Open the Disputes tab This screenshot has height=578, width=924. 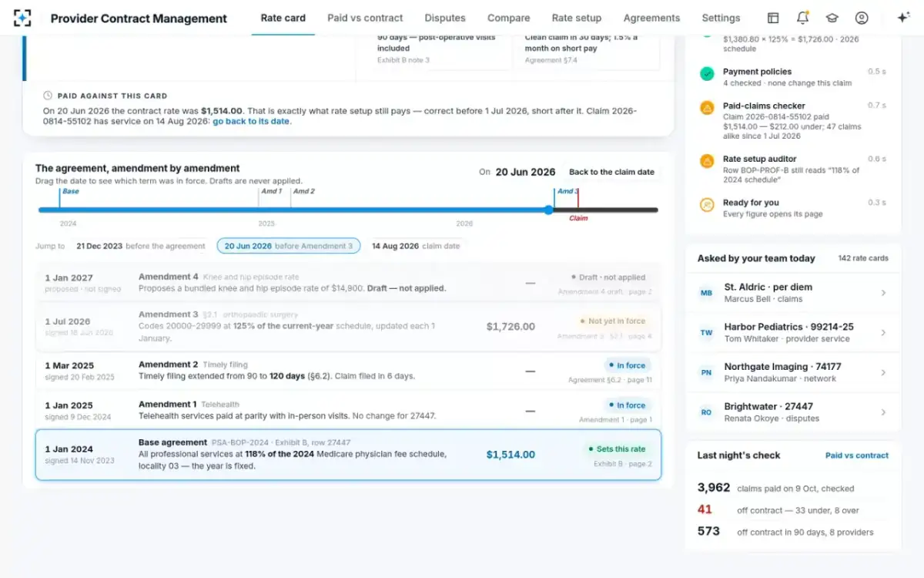click(x=445, y=18)
